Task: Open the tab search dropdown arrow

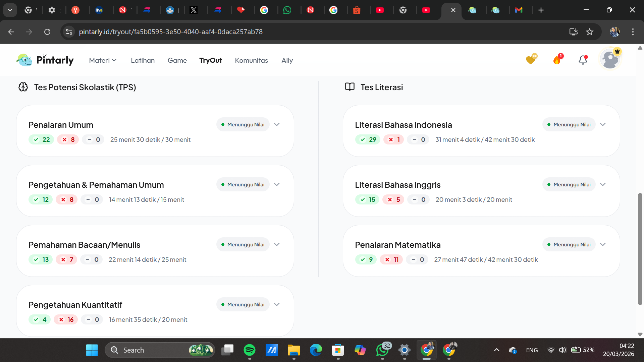Action: (x=10, y=10)
